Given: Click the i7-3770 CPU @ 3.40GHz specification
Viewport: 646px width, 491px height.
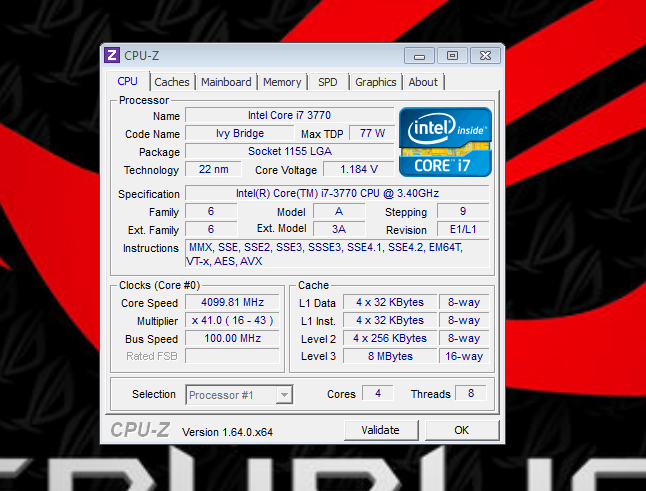Looking at the screenshot, I should (337, 193).
